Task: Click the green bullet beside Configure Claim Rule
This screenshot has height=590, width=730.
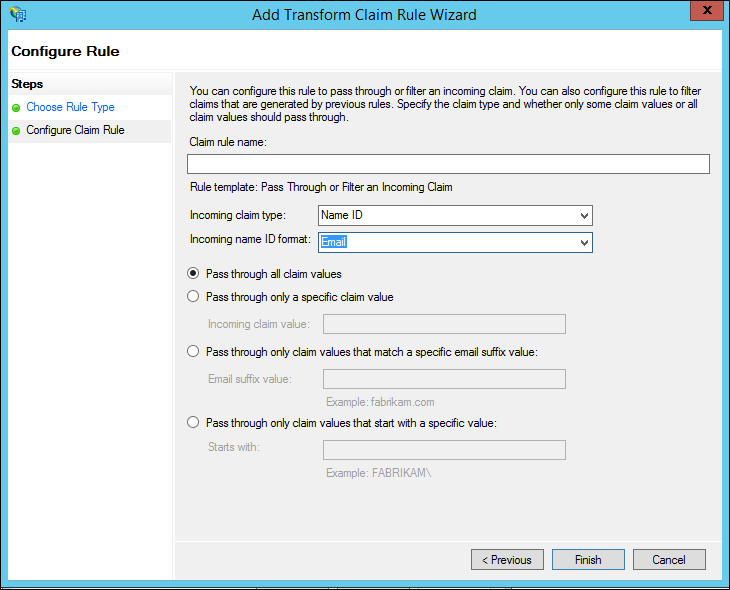Action: coord(16,131)
